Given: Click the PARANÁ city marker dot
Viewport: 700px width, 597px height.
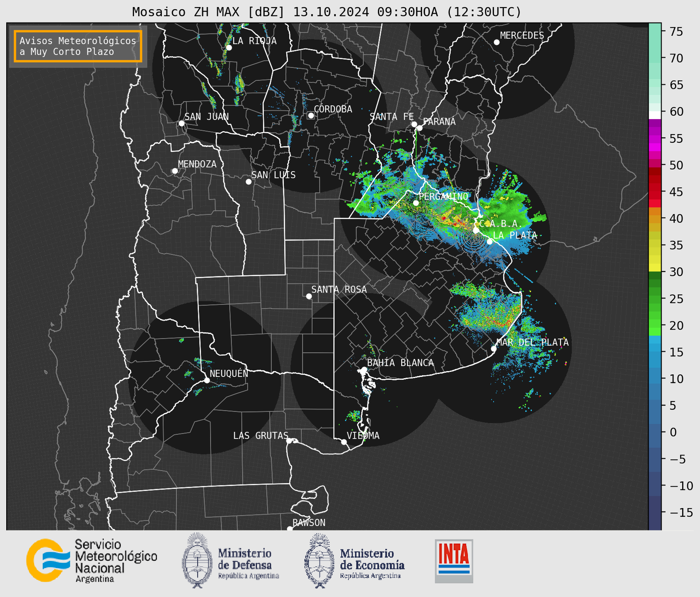Looking at the screenshot, I should (x=420, y=128).
